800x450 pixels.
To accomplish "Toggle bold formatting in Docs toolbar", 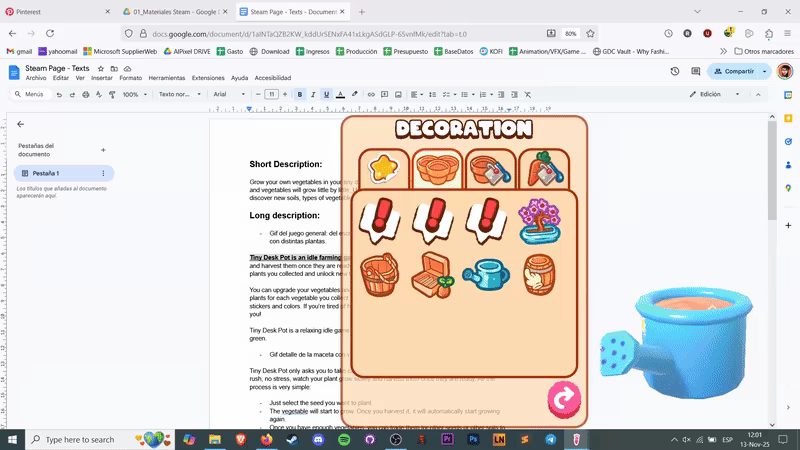I will pyautogui.click(x=299, y=94).
